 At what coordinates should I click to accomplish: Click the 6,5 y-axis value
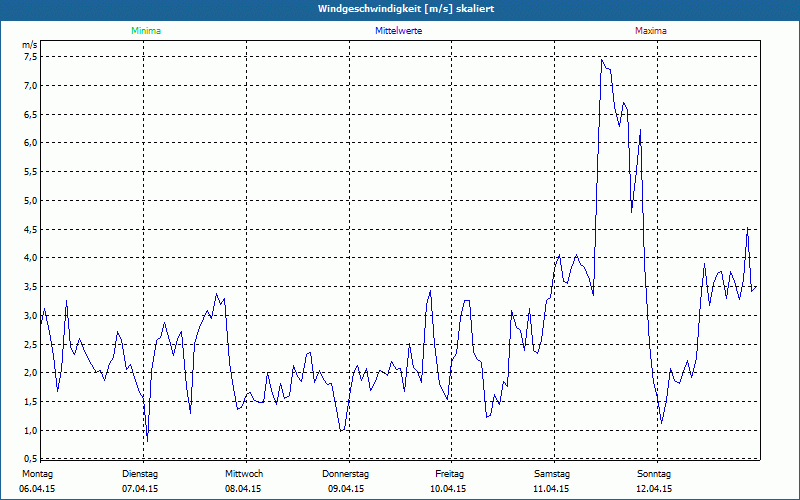pos(31,114)
